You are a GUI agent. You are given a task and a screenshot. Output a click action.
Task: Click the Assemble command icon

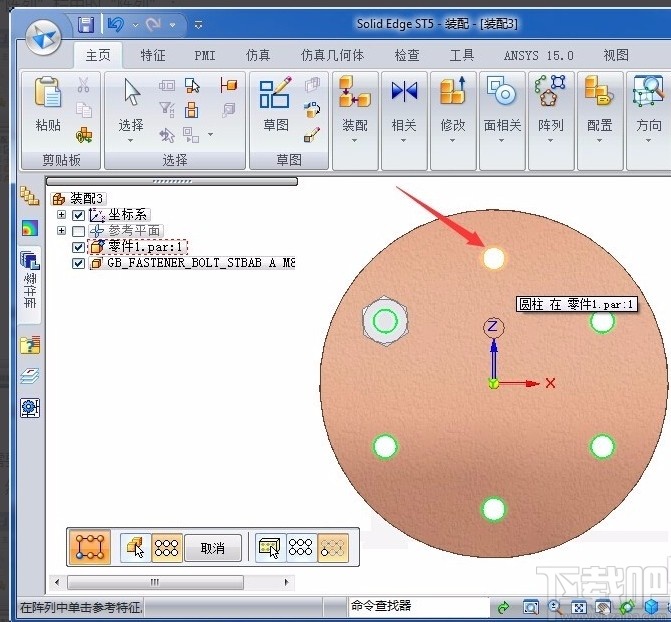354,91
